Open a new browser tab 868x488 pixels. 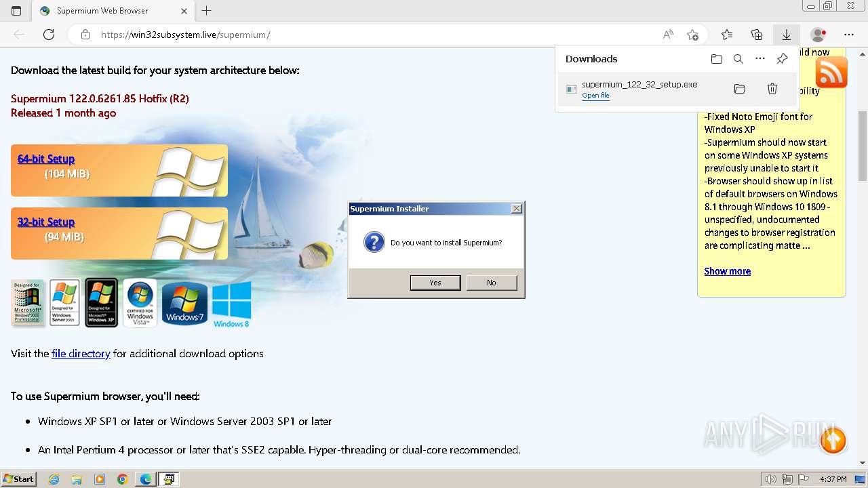coord(207,11)
